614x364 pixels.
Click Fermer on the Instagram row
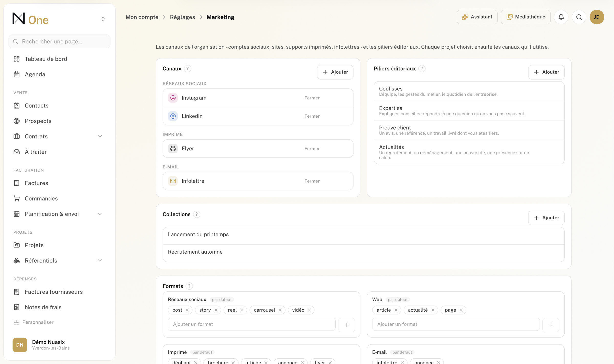pyautogui.click(x=312, y=98)
